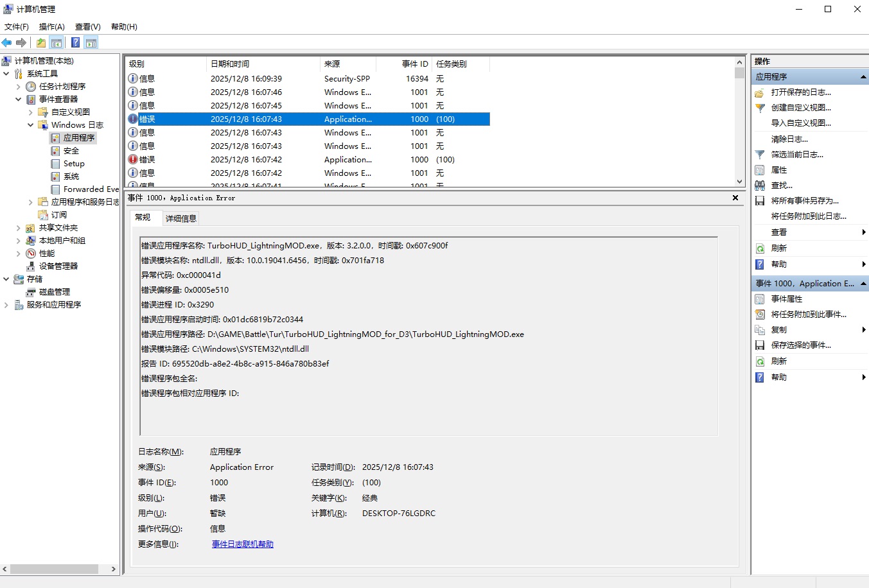Screen dimensions: 869x588
Task: Open the 事件日志联机帮助 link
Action: click(242, 544)
